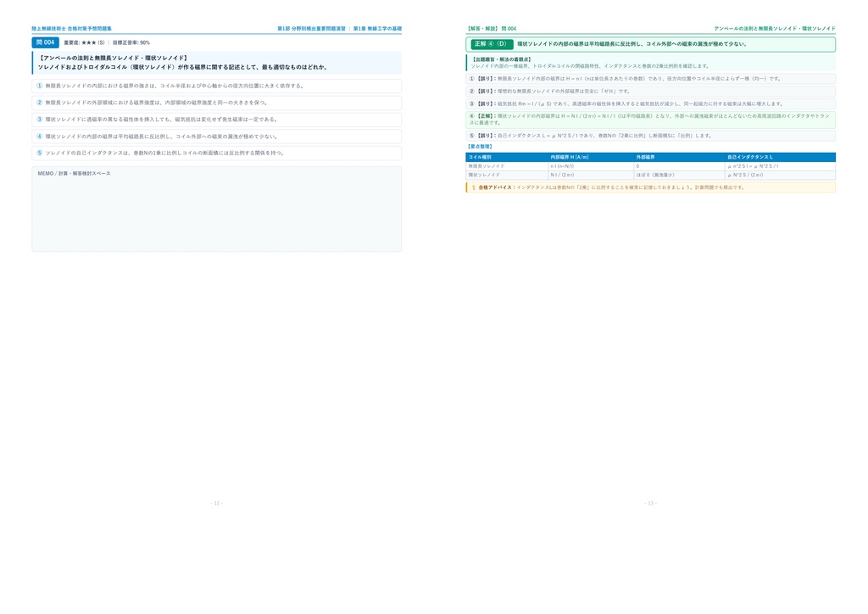Select answer option ② about 外部領域 field
This screenshot has height=614, width=868.
(x=216, y=103)
